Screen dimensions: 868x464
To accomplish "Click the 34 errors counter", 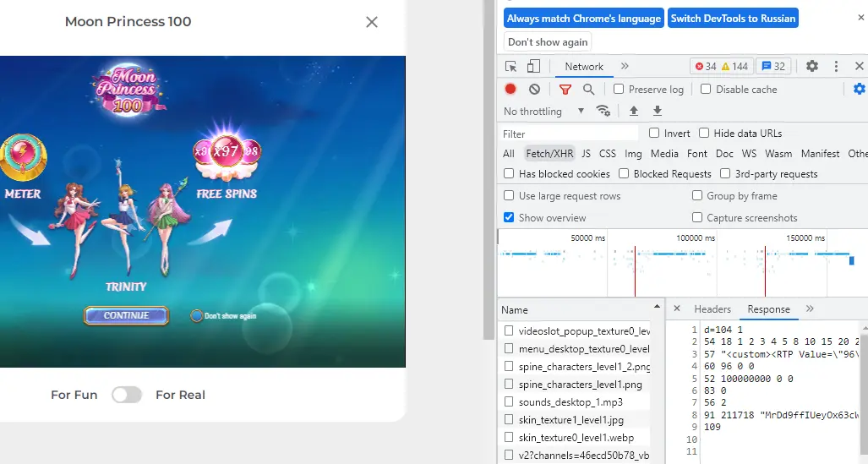I will click(x=706, y=67).
